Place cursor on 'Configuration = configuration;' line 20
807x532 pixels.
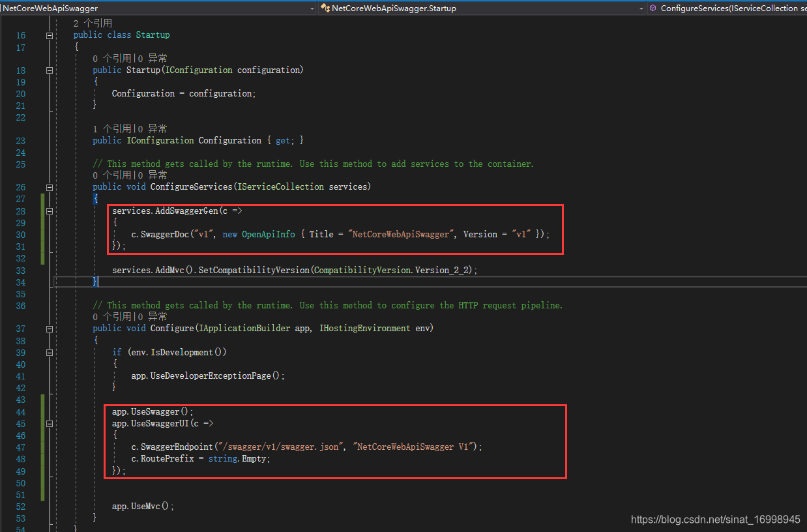pos(184,94)
